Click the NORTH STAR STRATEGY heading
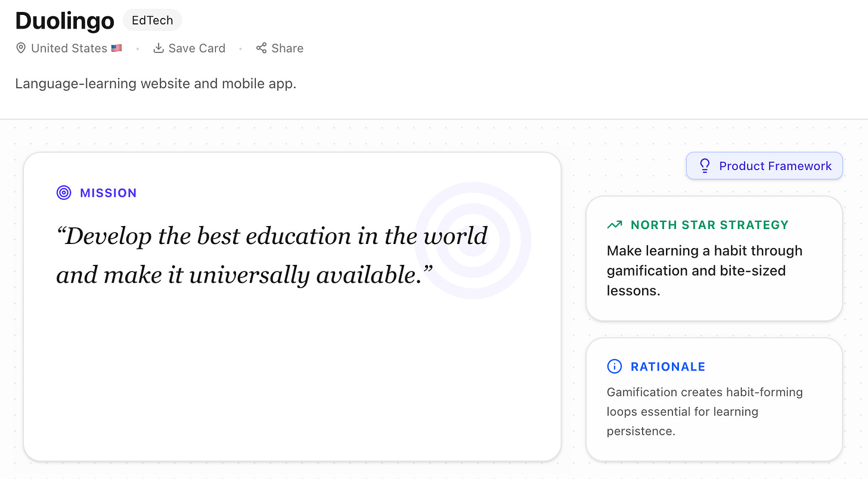The image size is (868, 479). click(709, 225)
